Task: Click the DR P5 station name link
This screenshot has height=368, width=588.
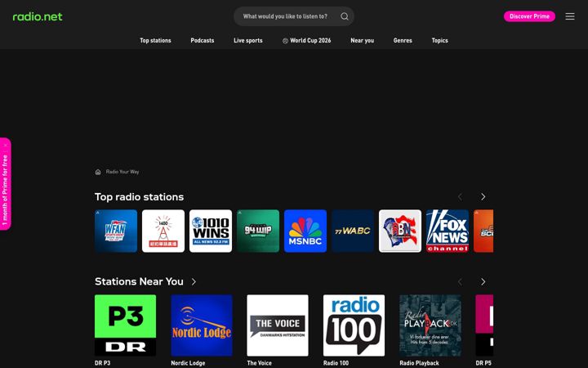Action: [483, 363]
